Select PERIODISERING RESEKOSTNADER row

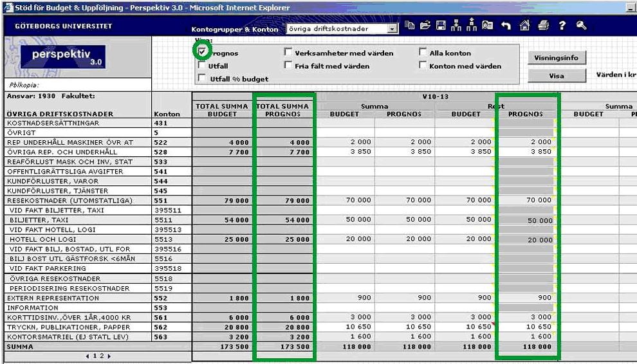point(69,289)
